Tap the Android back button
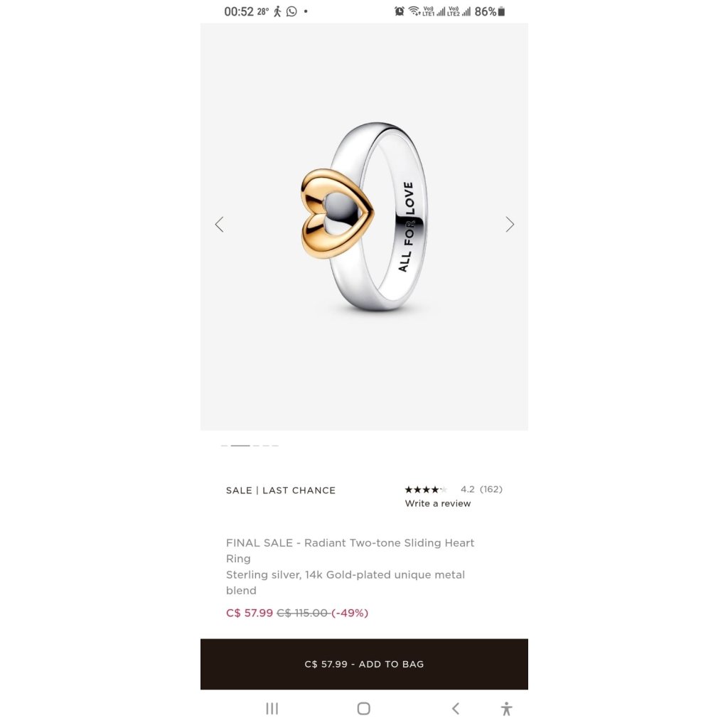Screen dimensions: 728x728 pyautogui.click(x=456, y=709)
